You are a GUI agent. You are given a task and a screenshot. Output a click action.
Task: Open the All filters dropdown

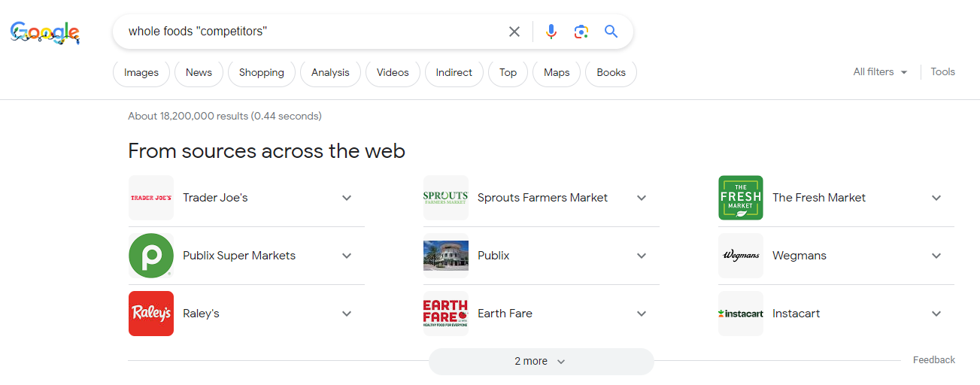[880, 72]
